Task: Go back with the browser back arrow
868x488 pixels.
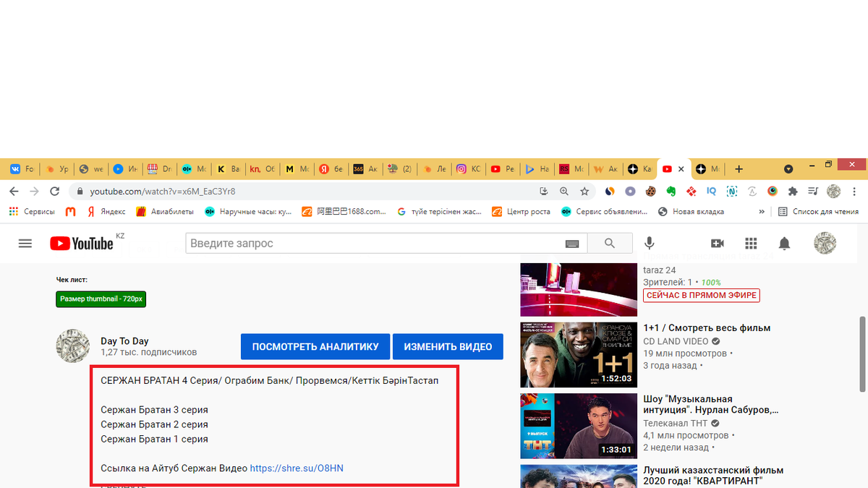Action: tap(14, 192)
